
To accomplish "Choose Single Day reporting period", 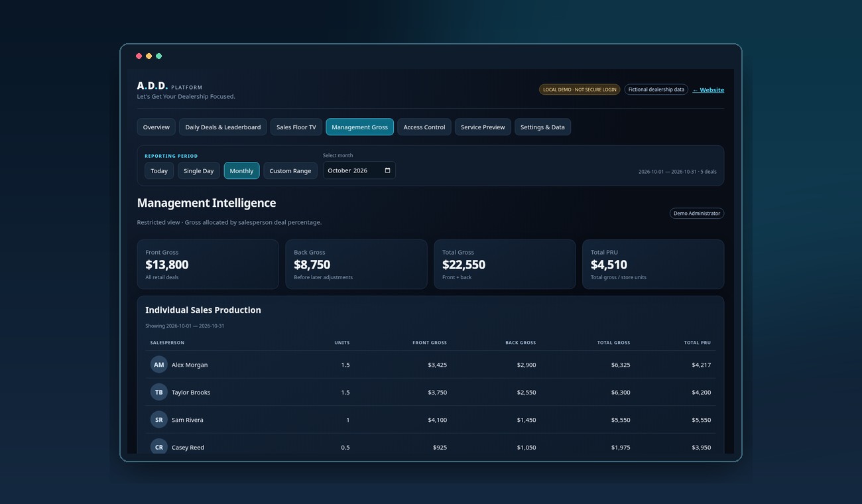I will point(198,170).
